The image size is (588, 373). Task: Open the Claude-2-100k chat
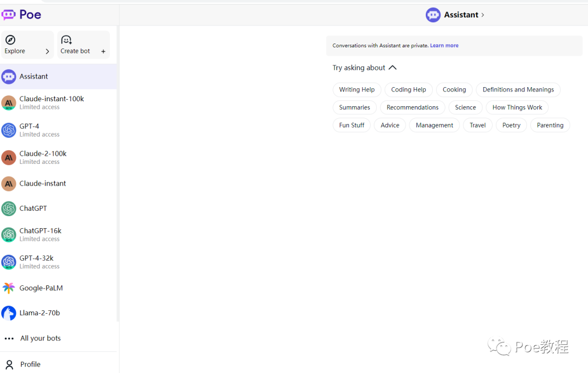point(58,157)
